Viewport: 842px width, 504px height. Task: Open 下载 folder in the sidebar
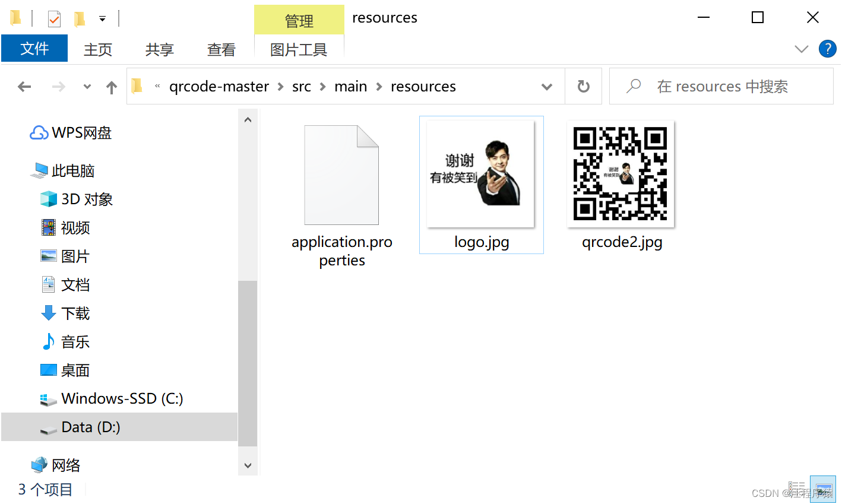[x=75, y=313]
